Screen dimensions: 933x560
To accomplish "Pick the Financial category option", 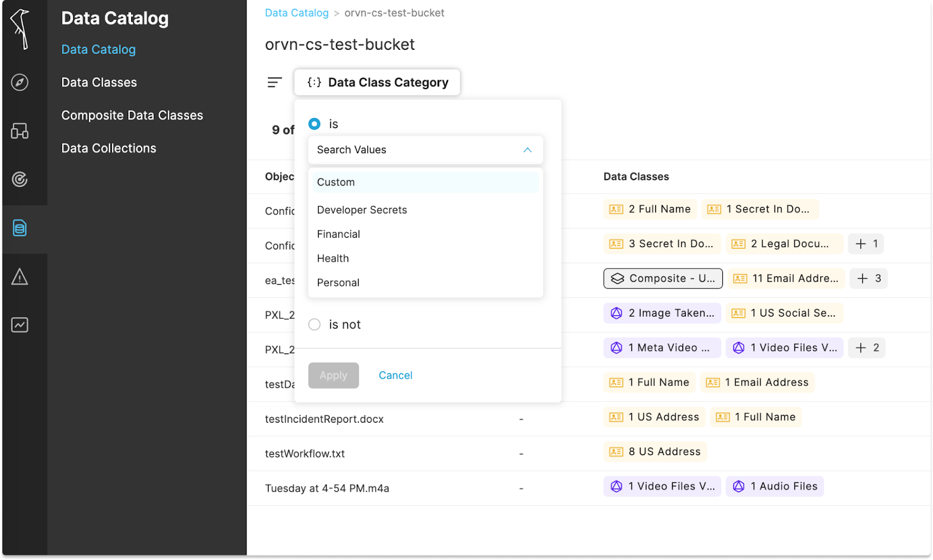I will (x=339, y=234).
